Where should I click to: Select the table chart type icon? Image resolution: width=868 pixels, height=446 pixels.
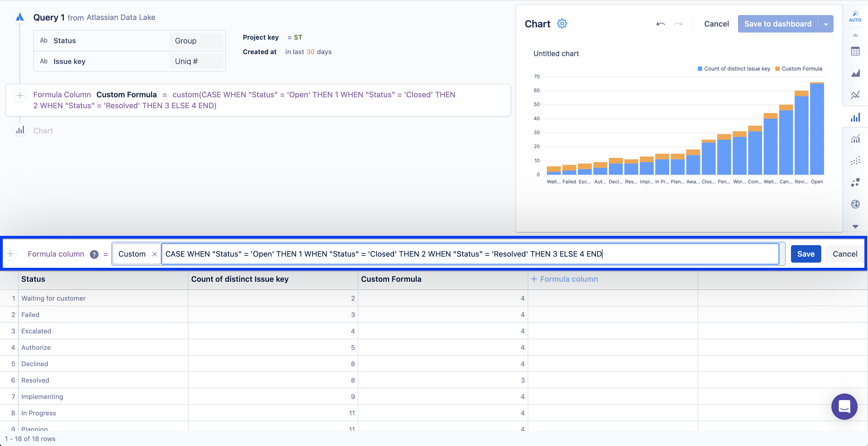pyautogui.click(x=855, y=52)
